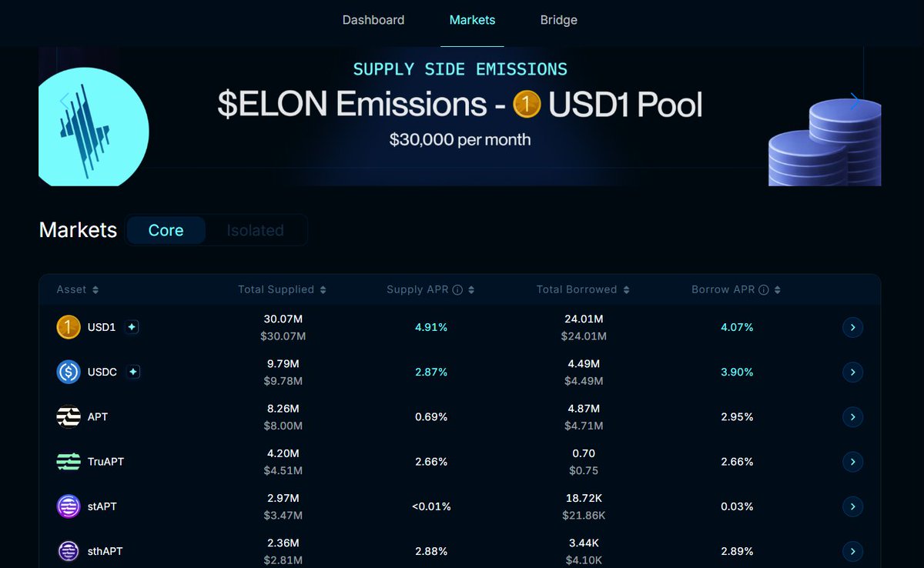This screenshot has height=568, width=924.
Task: Click the APT token icon
Action: point(69,416)
